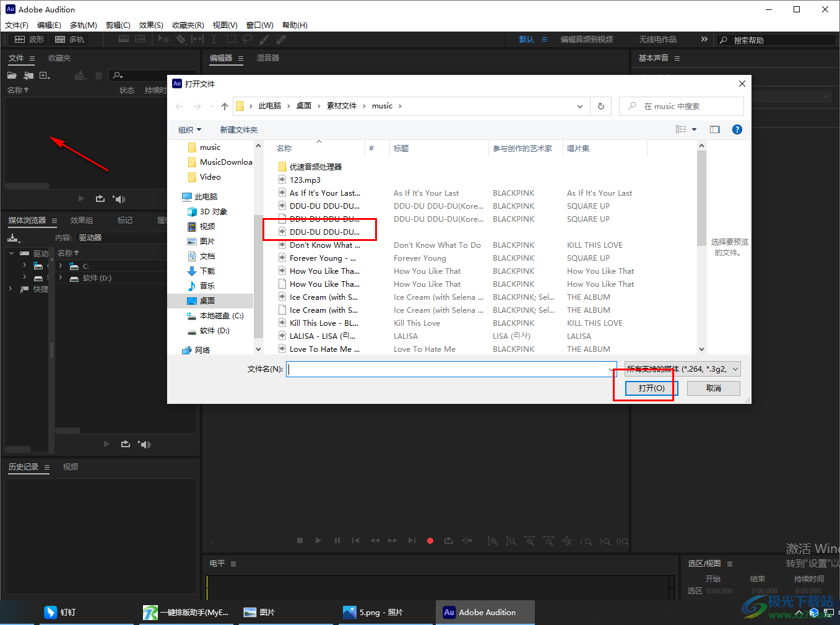Open the 多轨(M) menu
This screenshot has height=625, width=840.
pos(84,25)
